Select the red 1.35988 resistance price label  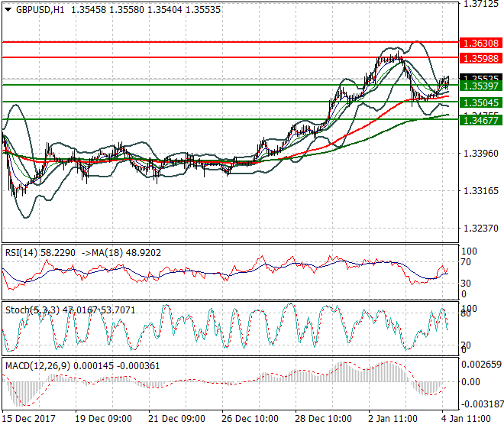click(x=481, y=59)
